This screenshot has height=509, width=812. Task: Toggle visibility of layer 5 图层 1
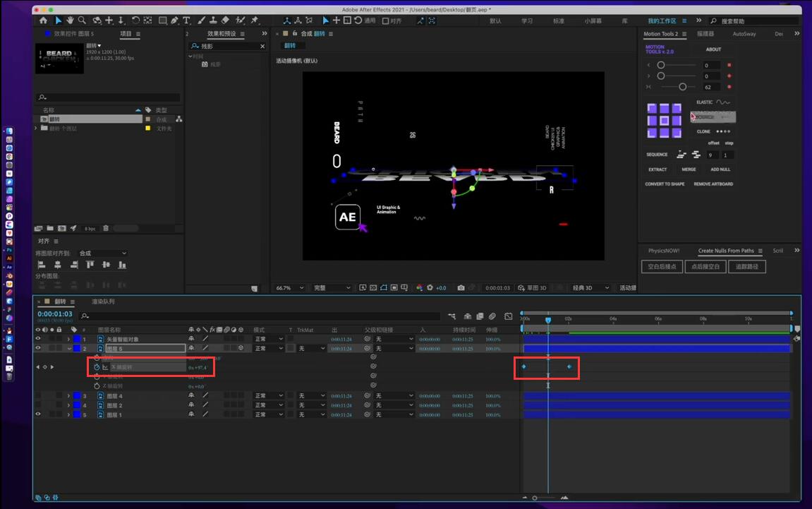38,414
